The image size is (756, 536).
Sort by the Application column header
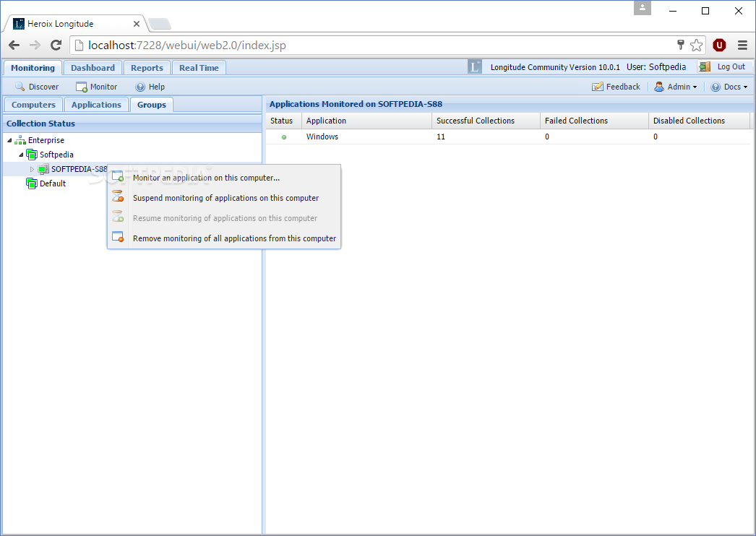pos(366,121)
